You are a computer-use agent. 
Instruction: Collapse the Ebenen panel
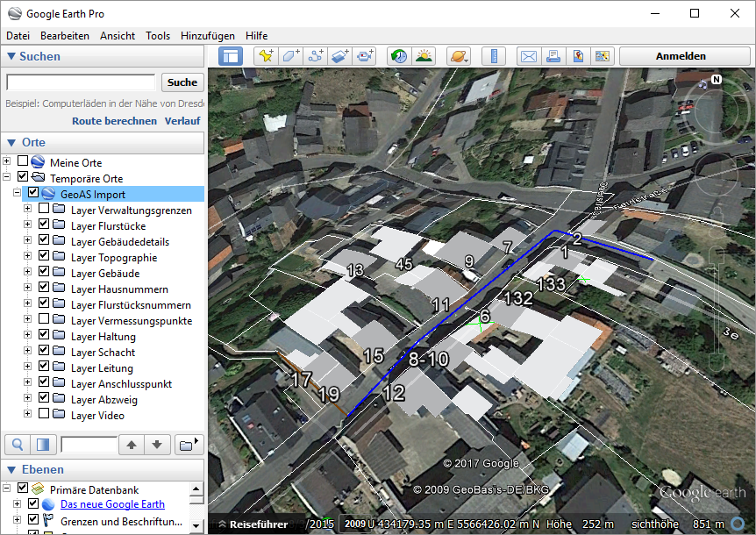click(11, 470)
